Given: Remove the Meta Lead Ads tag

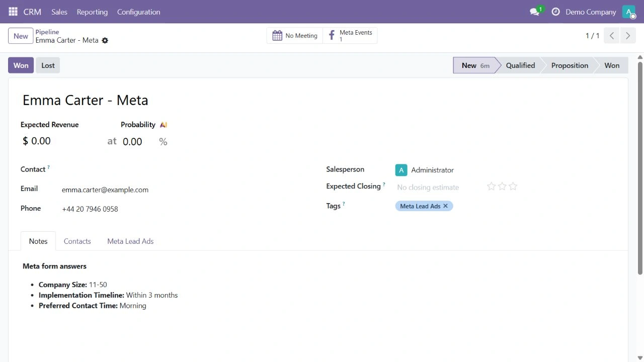Looking at the screenshot, I should click(446, 206).
